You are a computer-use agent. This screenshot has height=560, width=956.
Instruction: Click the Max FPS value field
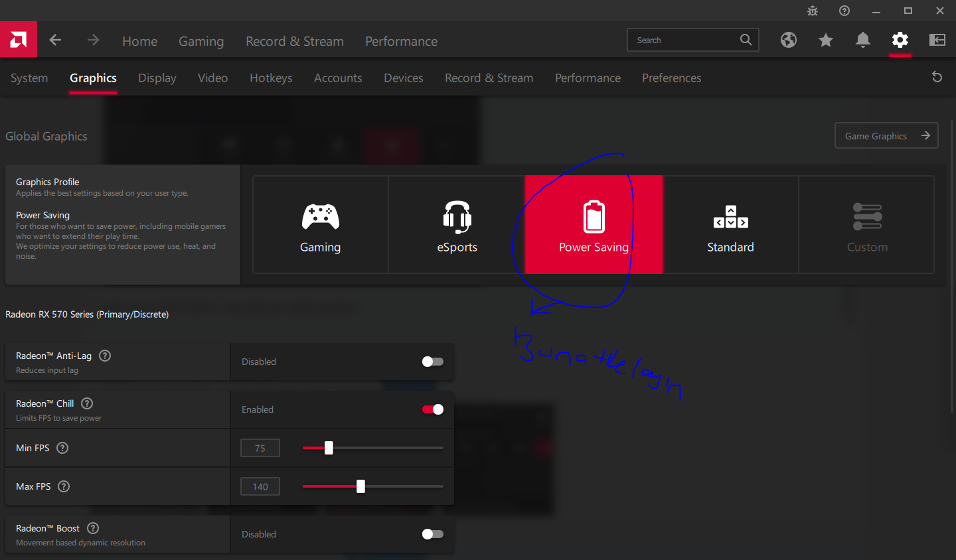260,486
